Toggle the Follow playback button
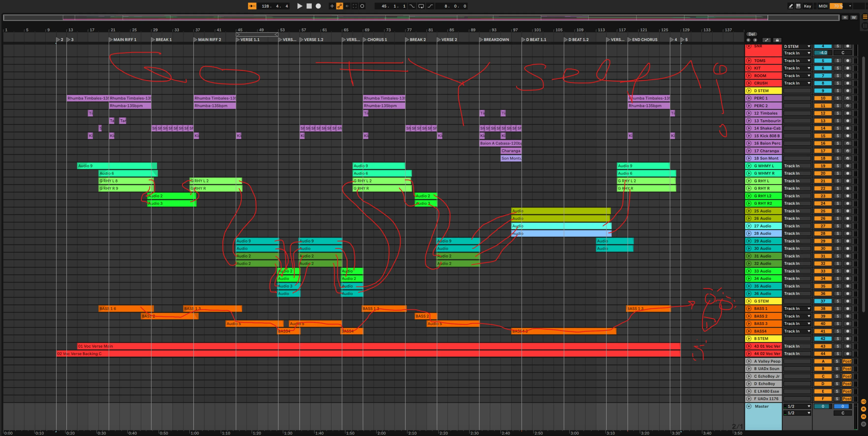Viewport: 868px width, 436px height. point(252,6)
